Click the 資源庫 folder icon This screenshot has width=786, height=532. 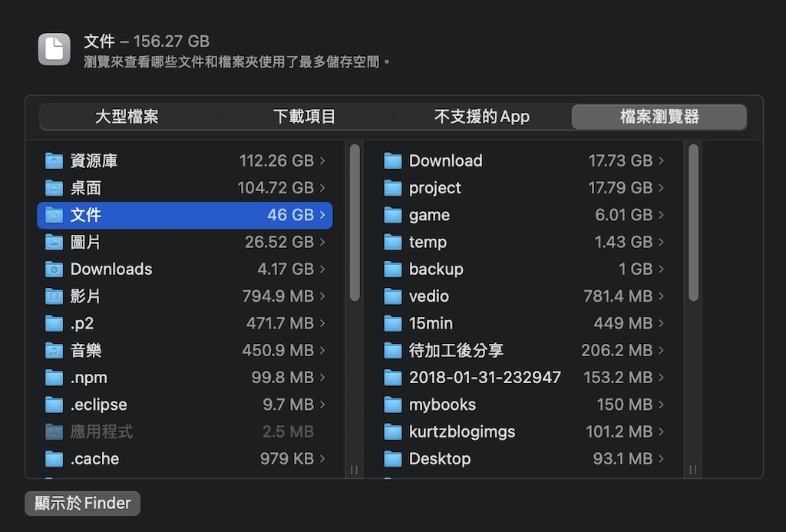(54, 161)
